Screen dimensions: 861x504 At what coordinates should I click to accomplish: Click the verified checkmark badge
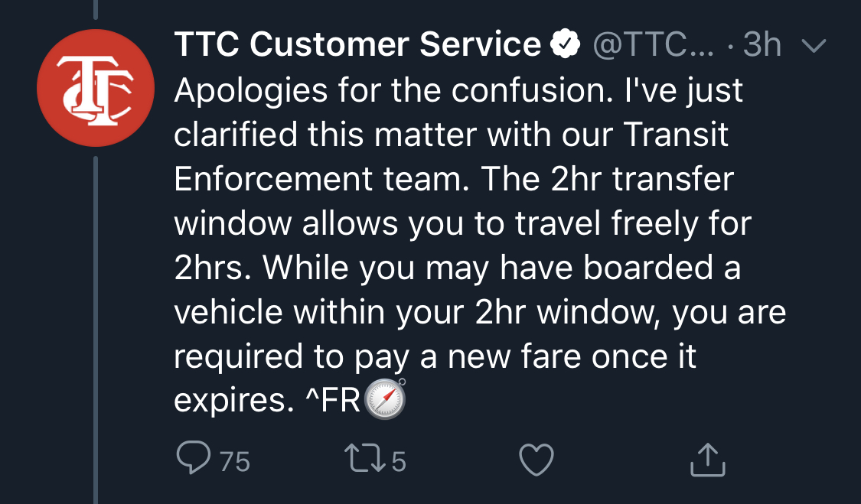point(566,47)
